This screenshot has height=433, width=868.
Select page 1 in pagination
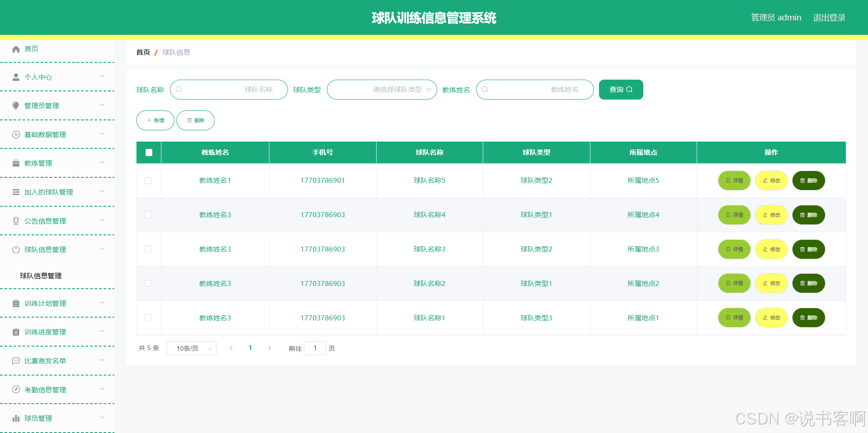[250, 348]
